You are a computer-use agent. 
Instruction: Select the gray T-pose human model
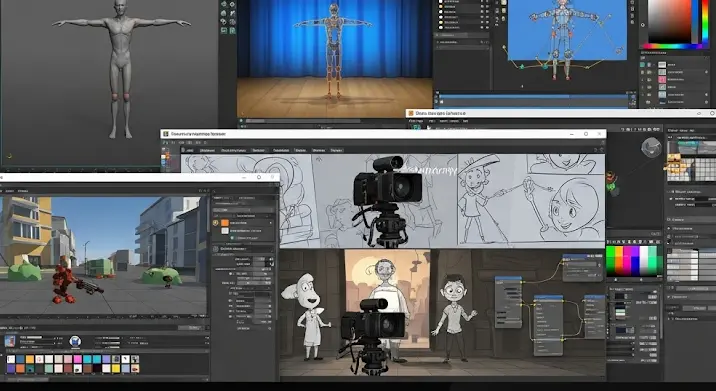(x=121, y=69)
